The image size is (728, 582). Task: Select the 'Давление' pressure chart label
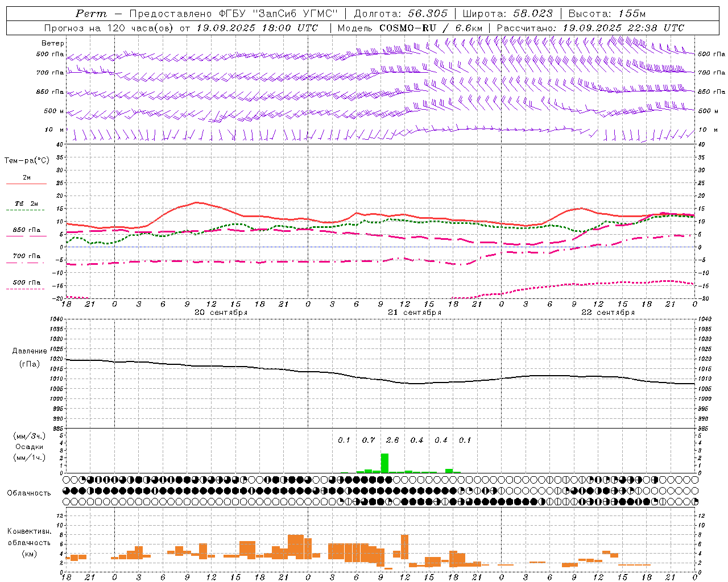(30, 351)
